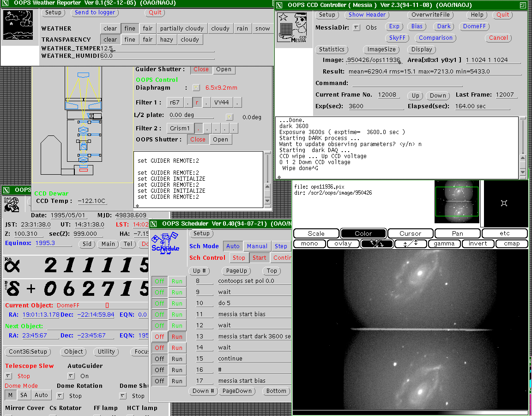Select the rotate/flip arrows image button

pyautogui.click(x=377, y=244)
